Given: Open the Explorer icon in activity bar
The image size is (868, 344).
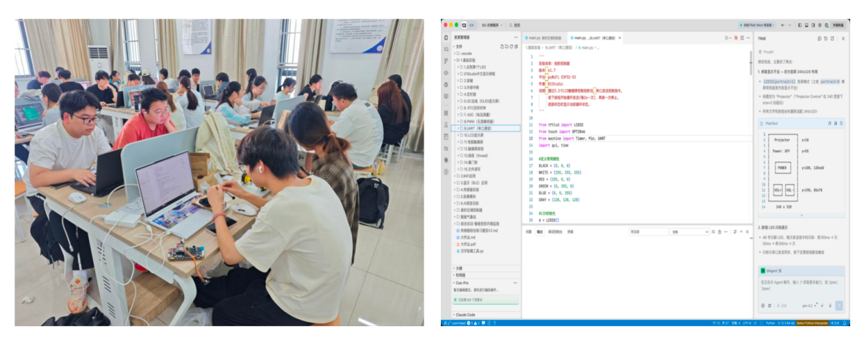Looking at the screenshot, I should [446, 38].
